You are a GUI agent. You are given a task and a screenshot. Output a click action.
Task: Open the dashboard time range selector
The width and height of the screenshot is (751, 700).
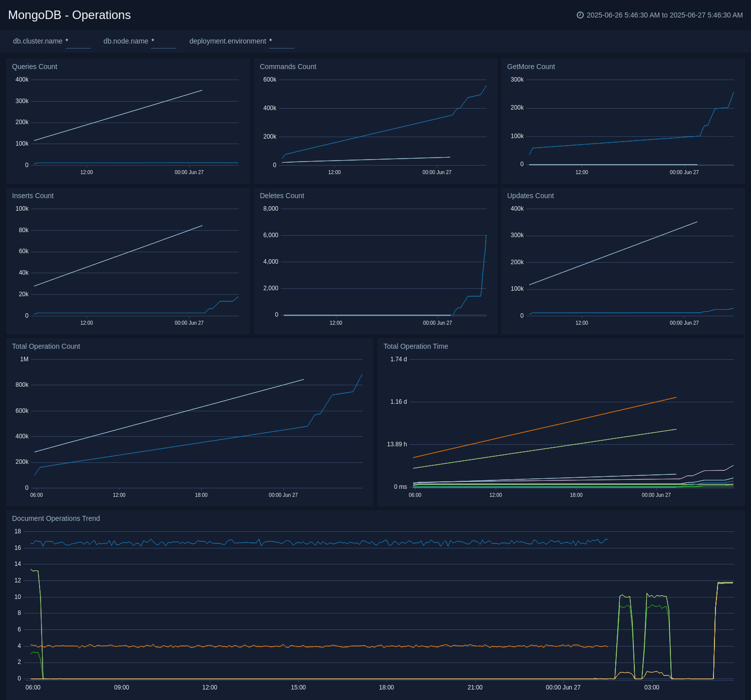point(660,15)
